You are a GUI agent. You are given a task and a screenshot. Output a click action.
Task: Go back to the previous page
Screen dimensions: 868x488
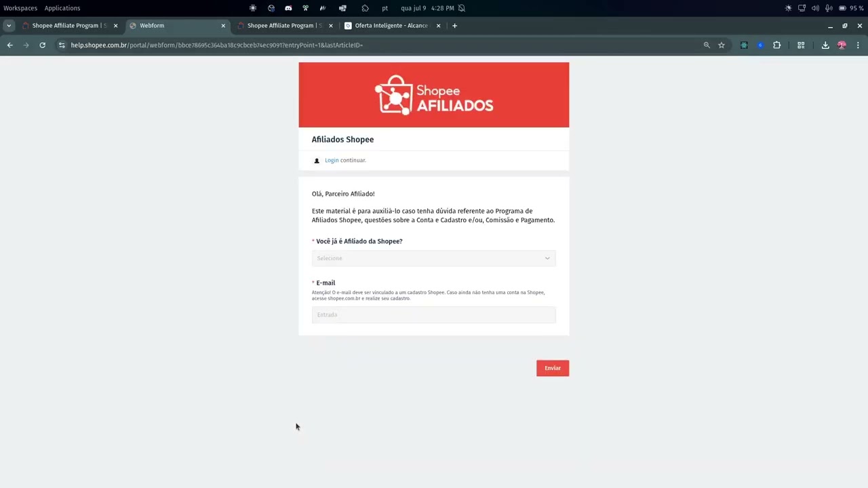10,45
